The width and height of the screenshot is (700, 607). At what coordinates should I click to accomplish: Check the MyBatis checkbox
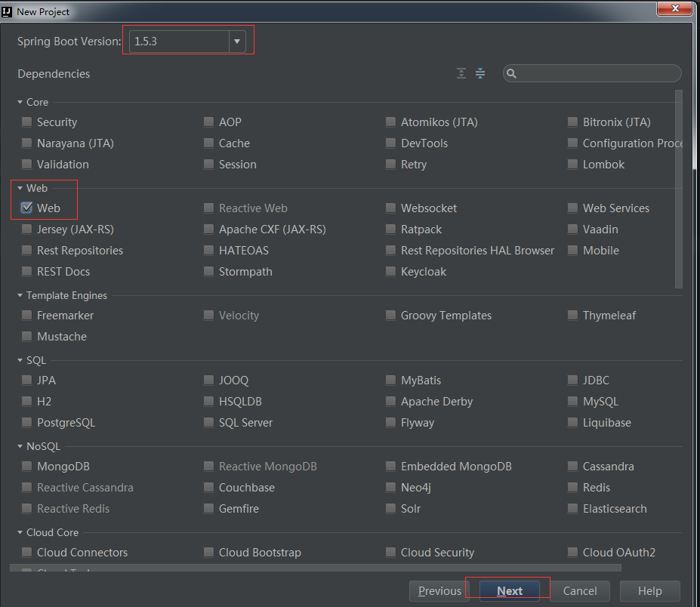390,380
